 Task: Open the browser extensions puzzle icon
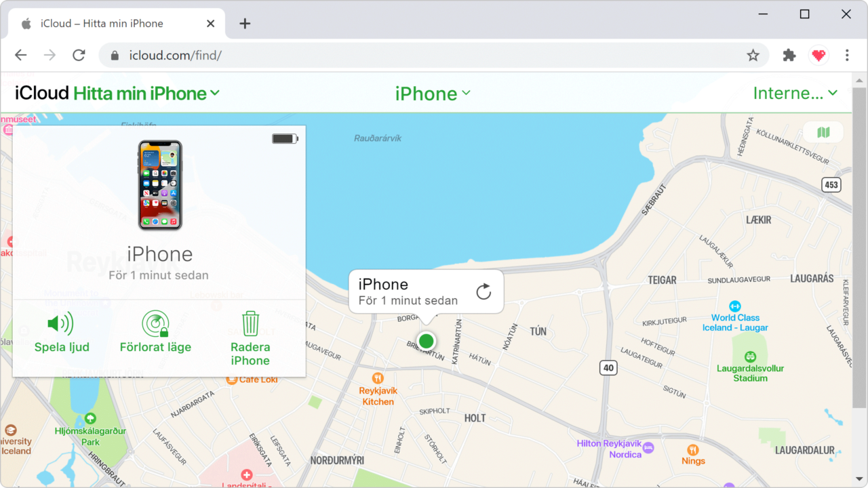[789, 56]
